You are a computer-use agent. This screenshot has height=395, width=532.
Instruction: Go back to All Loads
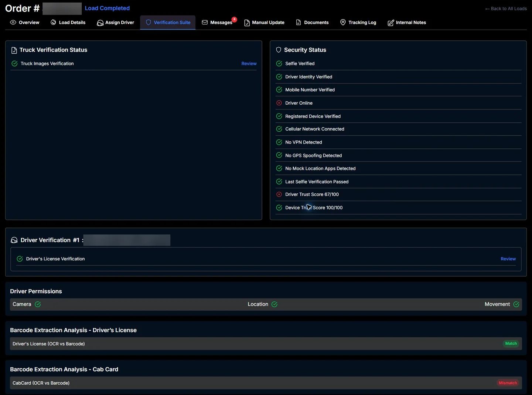506,9
